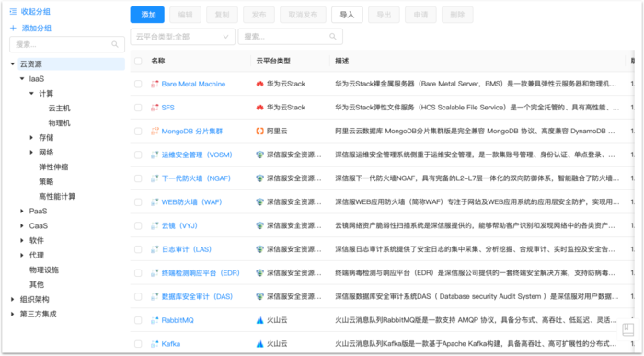Open the Bare Metal Machine link
The width and height of the screenshot is (644, 356).
[193, 84]
